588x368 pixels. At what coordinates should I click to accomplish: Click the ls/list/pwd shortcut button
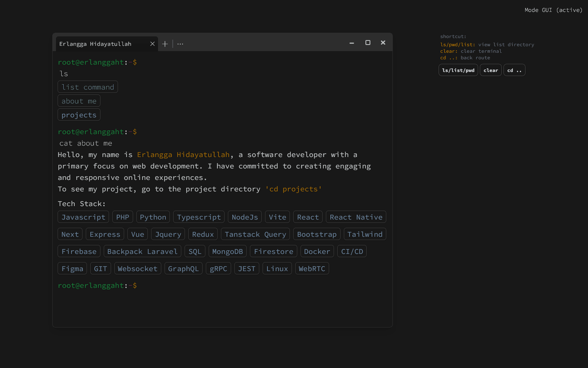458,70
